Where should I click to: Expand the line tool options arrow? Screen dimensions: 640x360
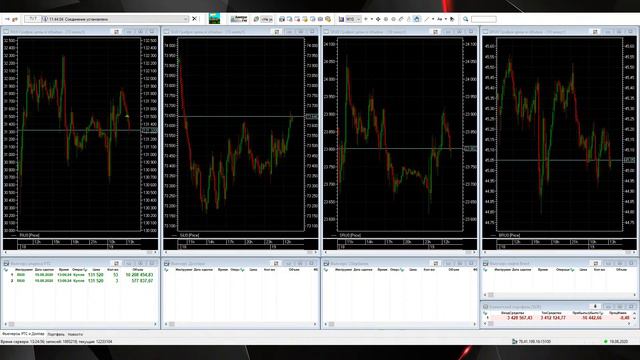click(x=432, y=19)
